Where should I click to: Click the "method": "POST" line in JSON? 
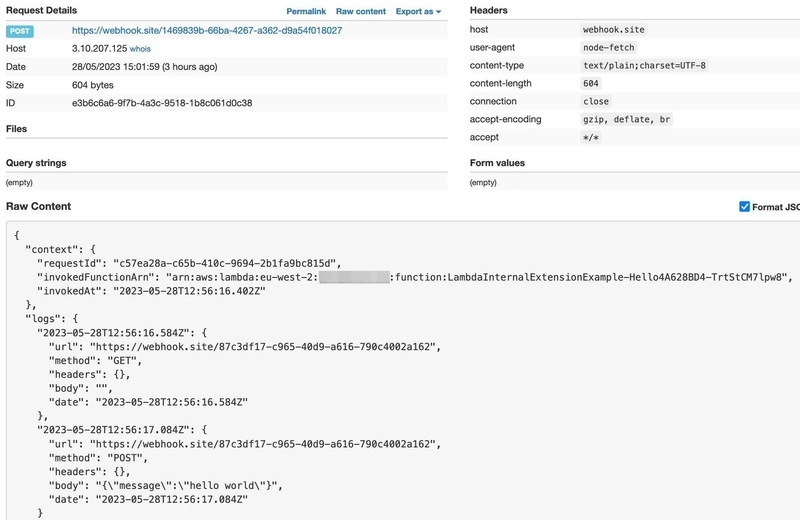tap(98, 458)
